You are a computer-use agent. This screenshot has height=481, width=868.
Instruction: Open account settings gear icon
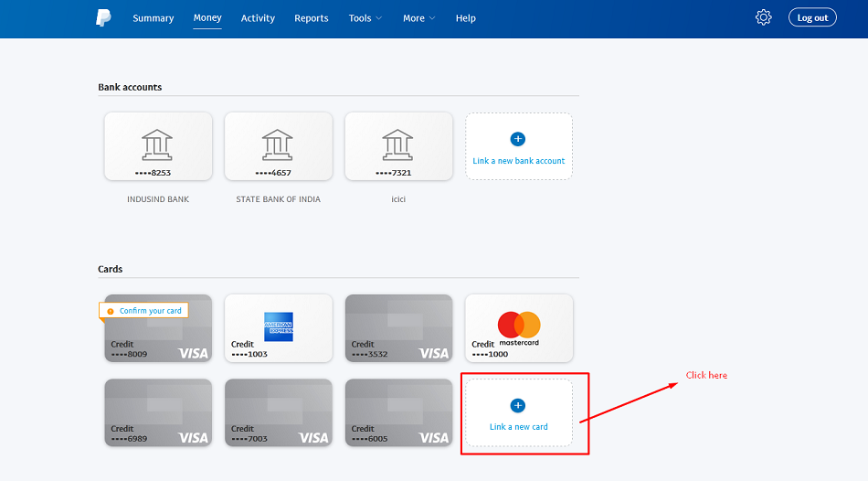pos(763,17)
